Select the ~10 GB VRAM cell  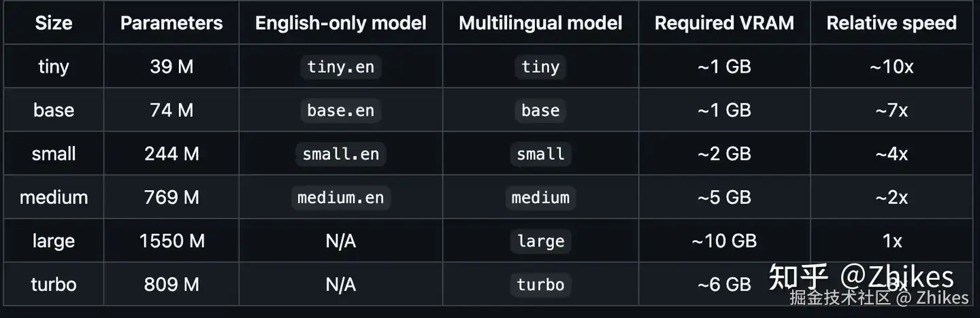724,241
